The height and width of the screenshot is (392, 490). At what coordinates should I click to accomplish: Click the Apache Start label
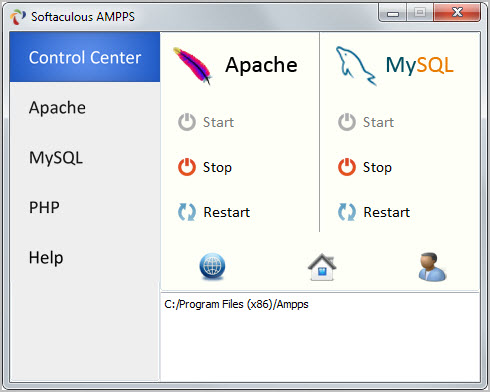pyautogui.click(x=218, y=122)
